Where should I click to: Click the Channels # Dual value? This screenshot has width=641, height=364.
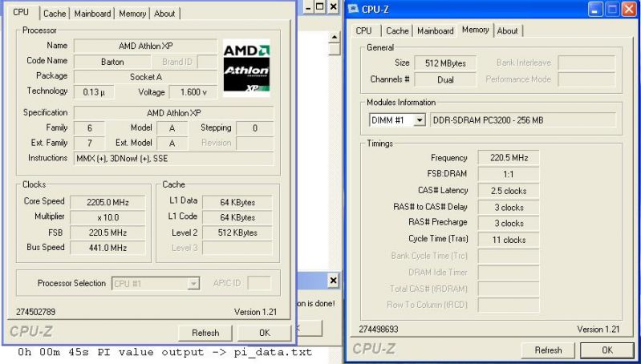[x=445, y=79]
